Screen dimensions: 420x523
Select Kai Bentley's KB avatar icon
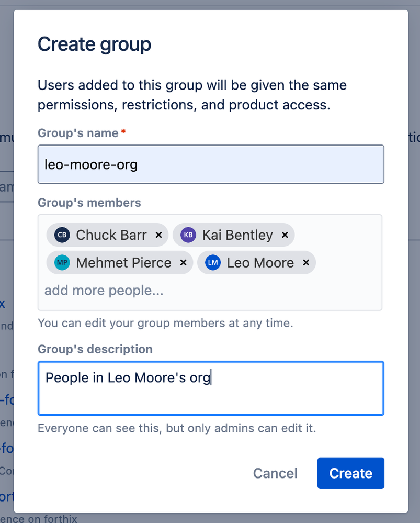188,235
